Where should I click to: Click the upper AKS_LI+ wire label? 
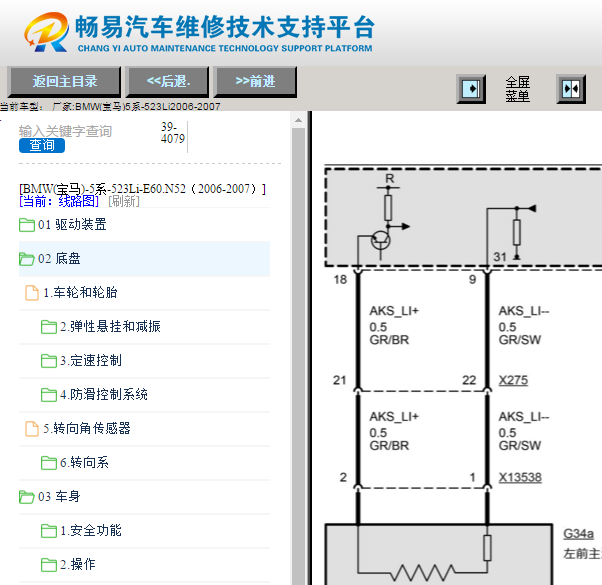click(394, 311)
